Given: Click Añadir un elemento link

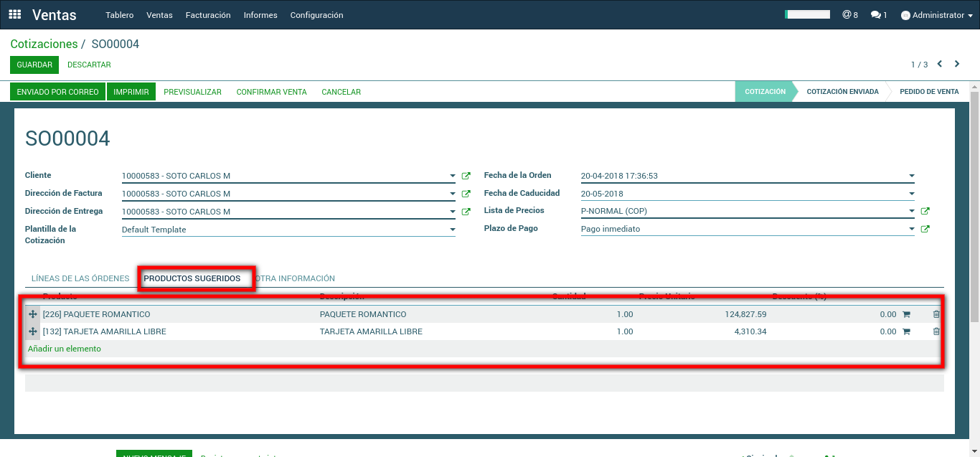Looking at the screenshot, I should [65, 349].
